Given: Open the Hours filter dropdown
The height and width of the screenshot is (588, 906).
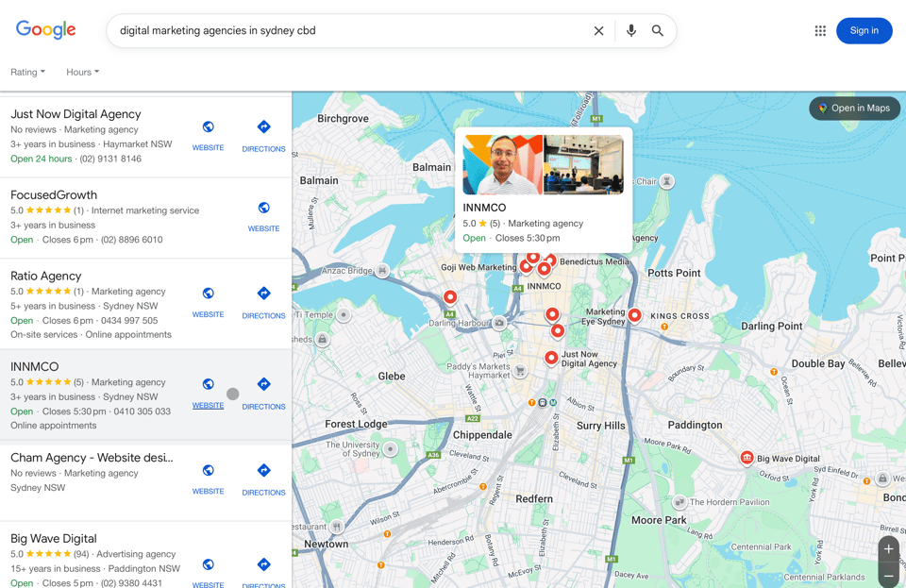Looking at the screenshot, I should coord(83,72).
